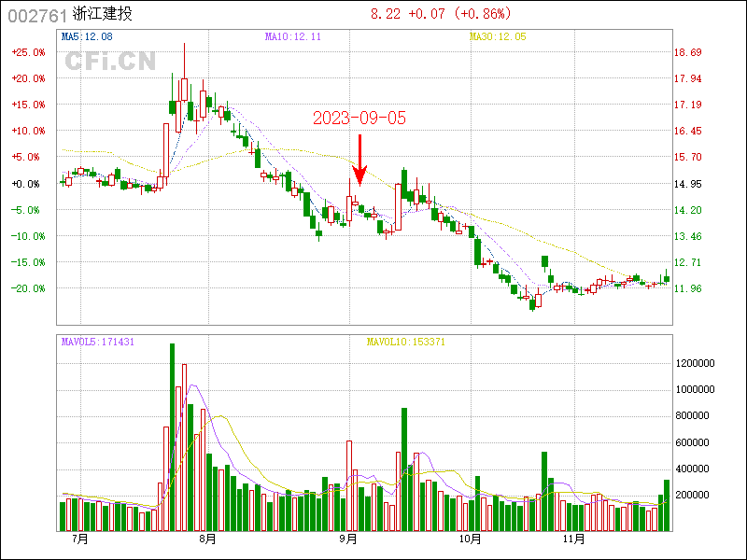Click the 8月 label on time axis
Image resolution: width=747 pixels, height=560 pixels.
(207, 539)
